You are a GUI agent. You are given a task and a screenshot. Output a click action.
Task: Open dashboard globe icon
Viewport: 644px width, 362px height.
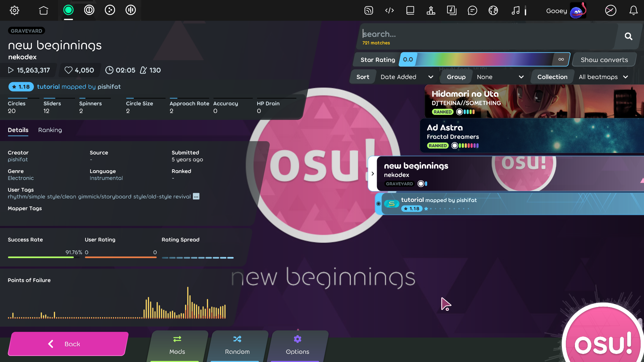tap(493, 10)
